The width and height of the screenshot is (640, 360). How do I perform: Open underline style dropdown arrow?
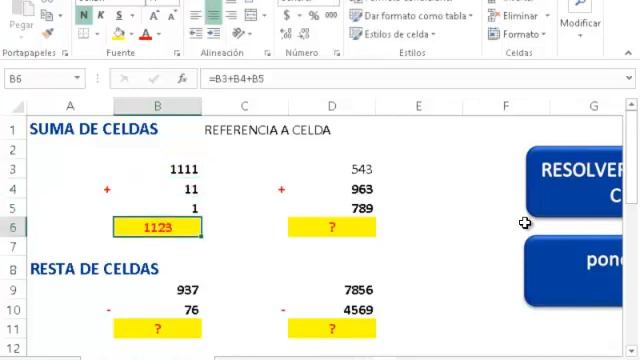click(x=132, y=16)
